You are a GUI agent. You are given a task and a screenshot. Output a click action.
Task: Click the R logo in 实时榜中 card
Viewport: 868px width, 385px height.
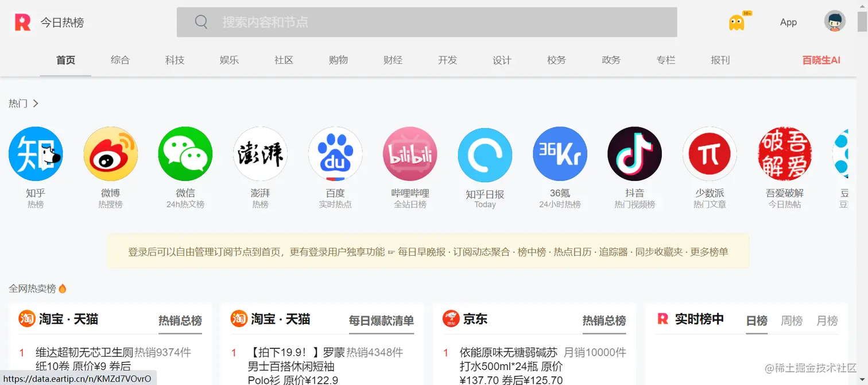663,318
